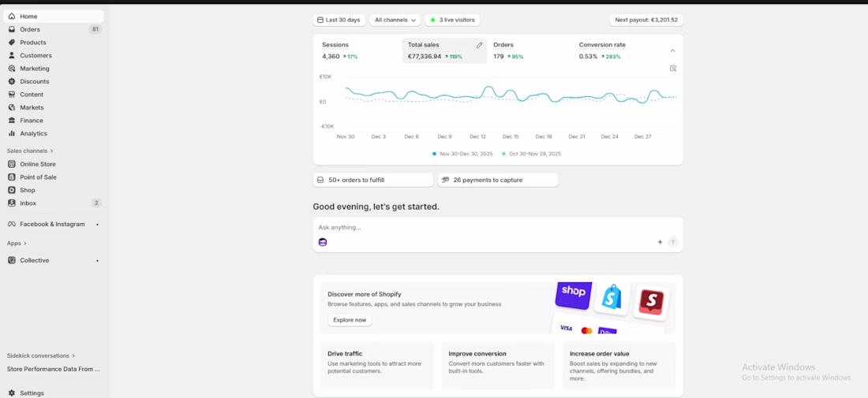Click the Orders badge showing 81
This screenshot has height=398, width=868.
click(95, 29)
